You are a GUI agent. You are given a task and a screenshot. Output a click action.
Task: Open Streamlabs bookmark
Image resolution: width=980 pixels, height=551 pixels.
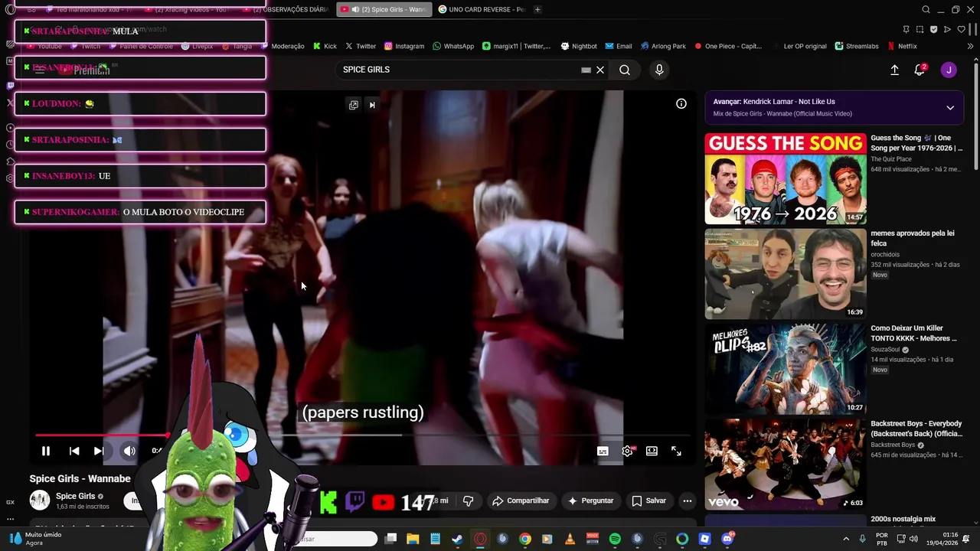click(857, 46)
